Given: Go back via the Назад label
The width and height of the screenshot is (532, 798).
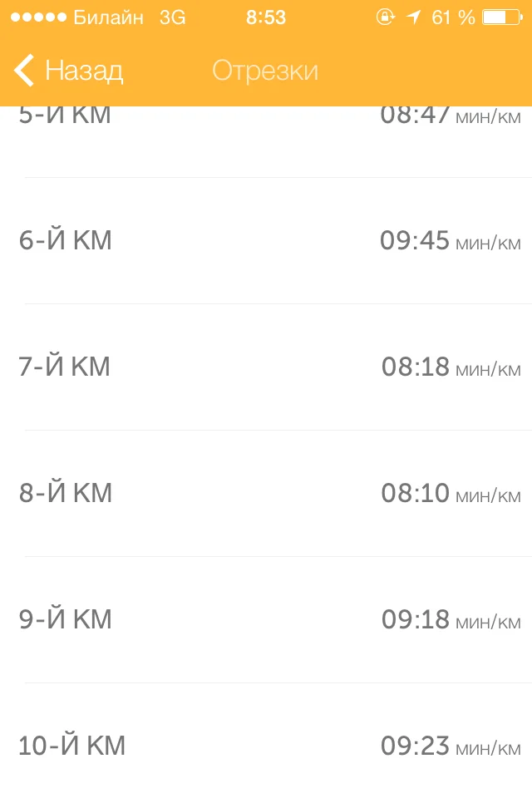Looking at the screenshot, I should [83, 70].
